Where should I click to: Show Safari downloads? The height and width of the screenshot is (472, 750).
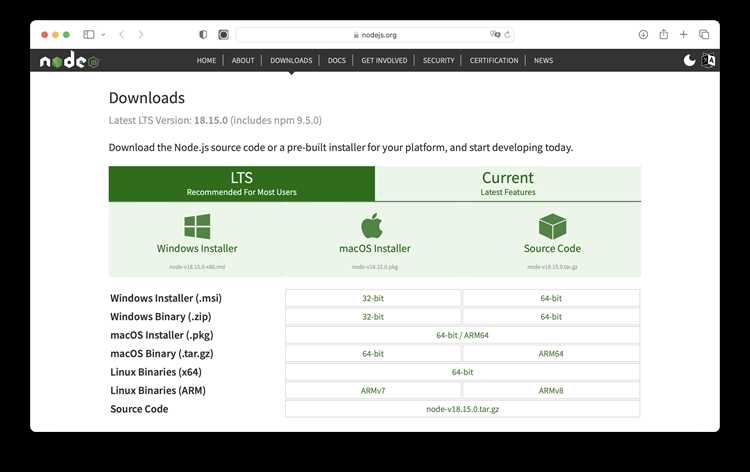click(x=643, y=34)
